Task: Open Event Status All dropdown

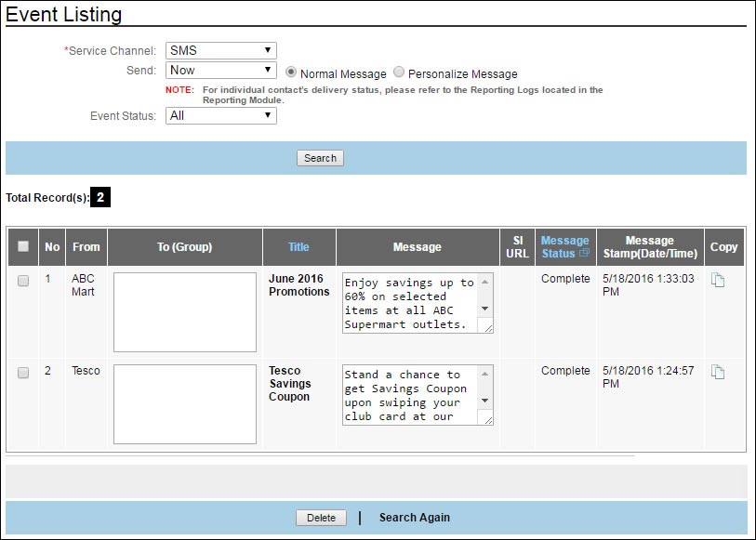Action: [x=220, y=115]
